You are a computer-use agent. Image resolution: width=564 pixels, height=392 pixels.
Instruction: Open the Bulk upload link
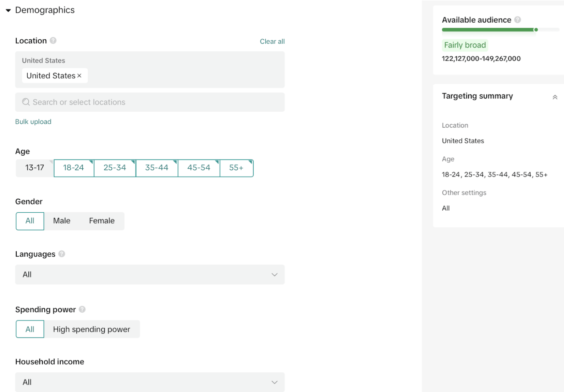[33, 122]
